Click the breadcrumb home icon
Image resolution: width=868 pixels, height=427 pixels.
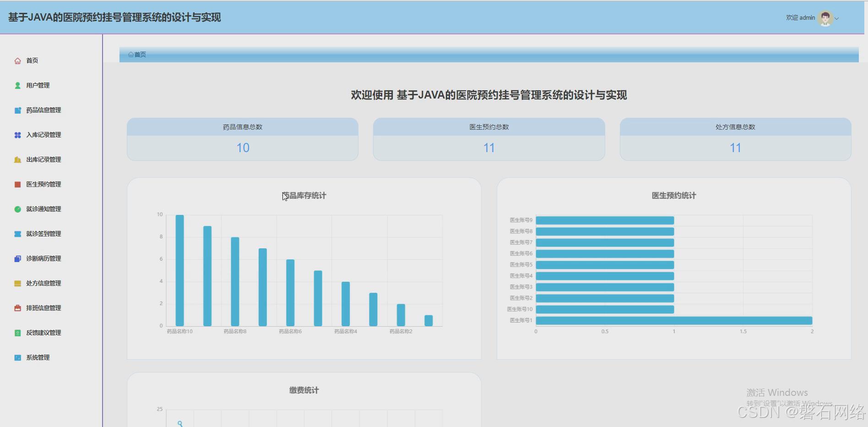pyautogui.click(x=131, y=55)
